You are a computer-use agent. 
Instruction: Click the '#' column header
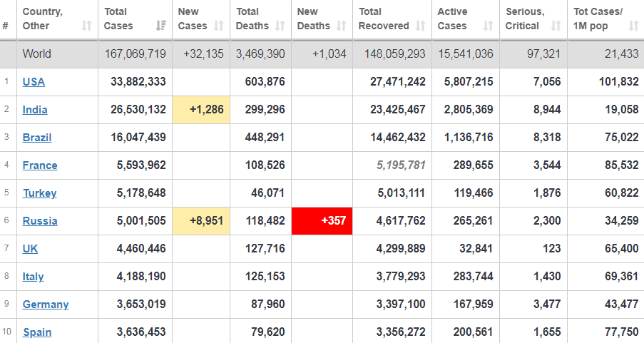click(x=5, y=26)
